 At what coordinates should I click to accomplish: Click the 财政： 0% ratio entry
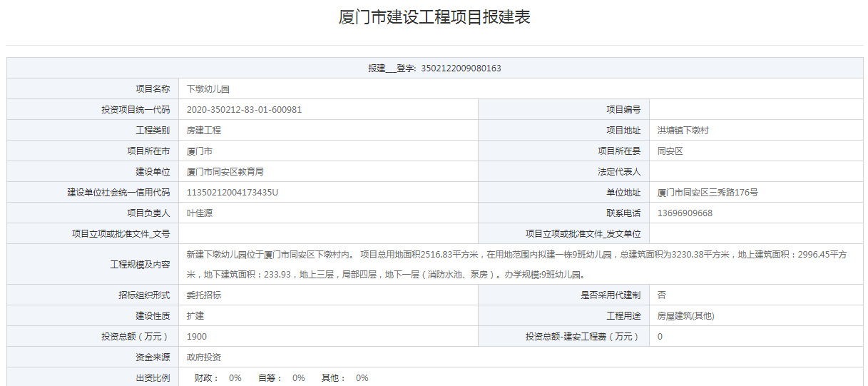coord(218,378)
